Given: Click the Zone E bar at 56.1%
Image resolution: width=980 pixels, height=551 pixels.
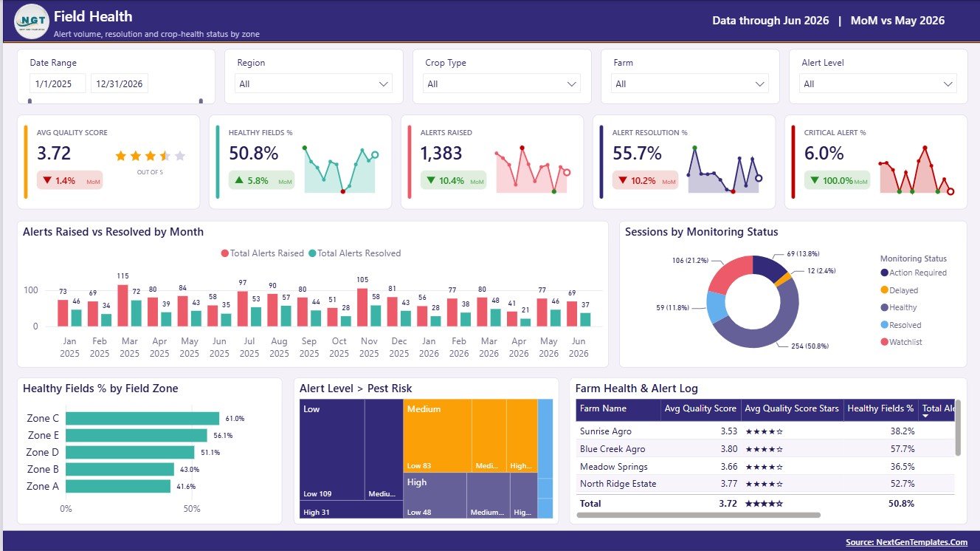Looking at the screenshot, I should click(x=137, y=435).
